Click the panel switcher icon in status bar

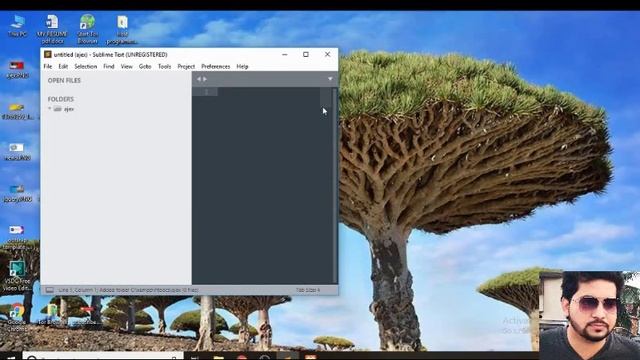(49, 290)
